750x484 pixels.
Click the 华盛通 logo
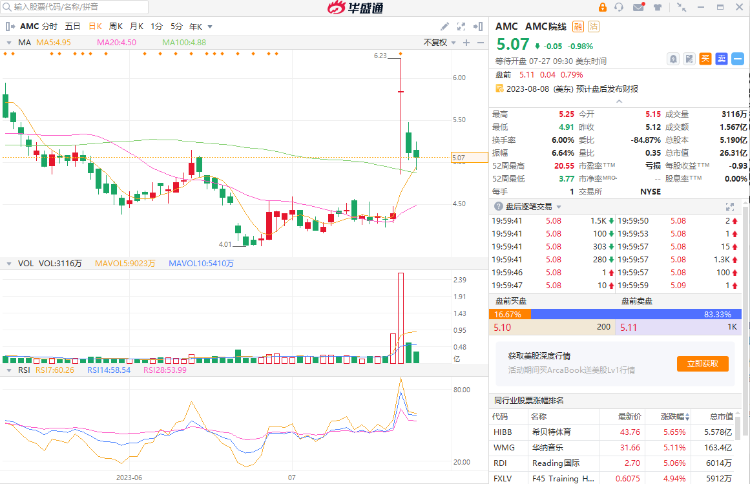pyautogui.click(x=355, y=7)
